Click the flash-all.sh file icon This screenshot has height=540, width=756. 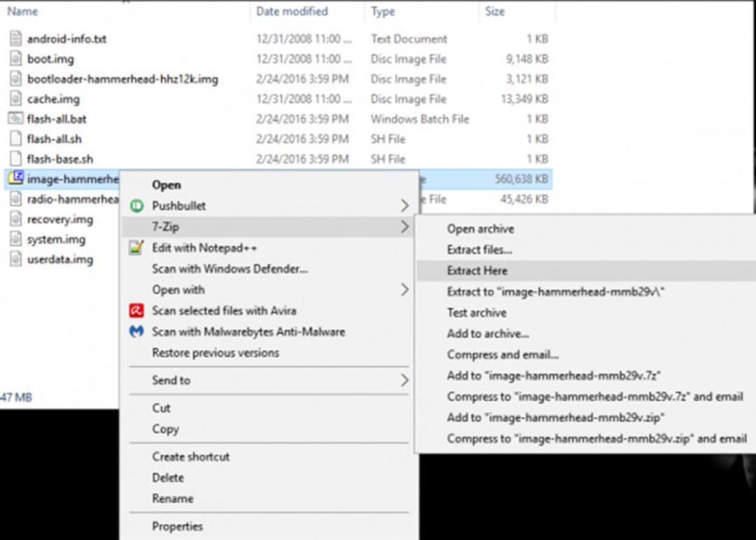tap(15, 139)
